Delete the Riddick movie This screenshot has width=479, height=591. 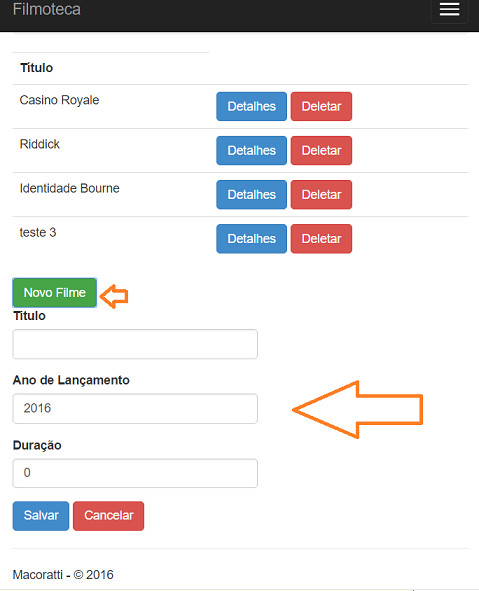coord(321,150)
